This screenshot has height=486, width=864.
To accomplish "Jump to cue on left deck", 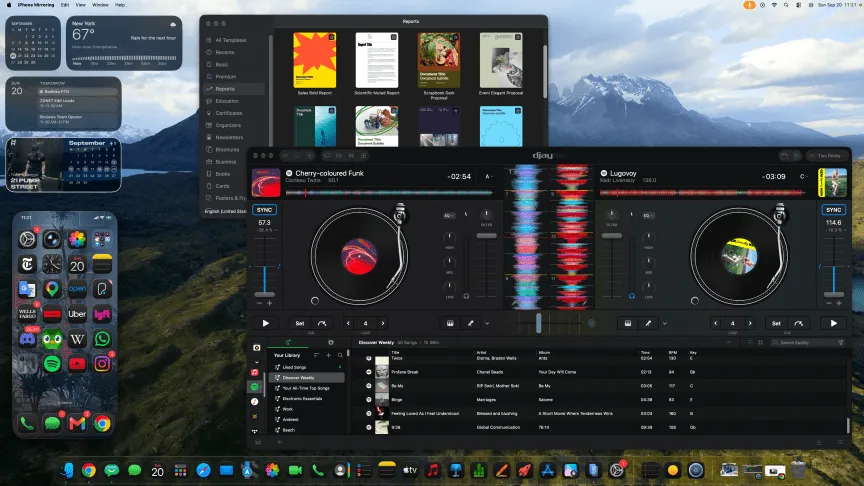I will click(x=322, y=323).
